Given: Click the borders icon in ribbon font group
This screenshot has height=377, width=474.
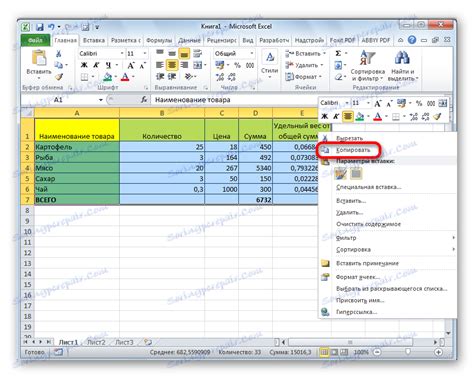Looking at the screenshot, I should pyautogui.click(x=85, y=77).
